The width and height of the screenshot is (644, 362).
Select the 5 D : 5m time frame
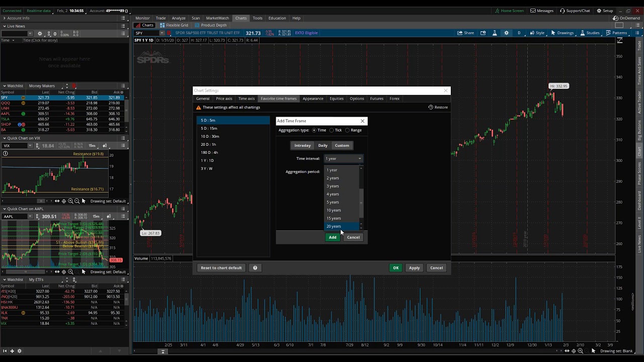(x=233, y=120)
